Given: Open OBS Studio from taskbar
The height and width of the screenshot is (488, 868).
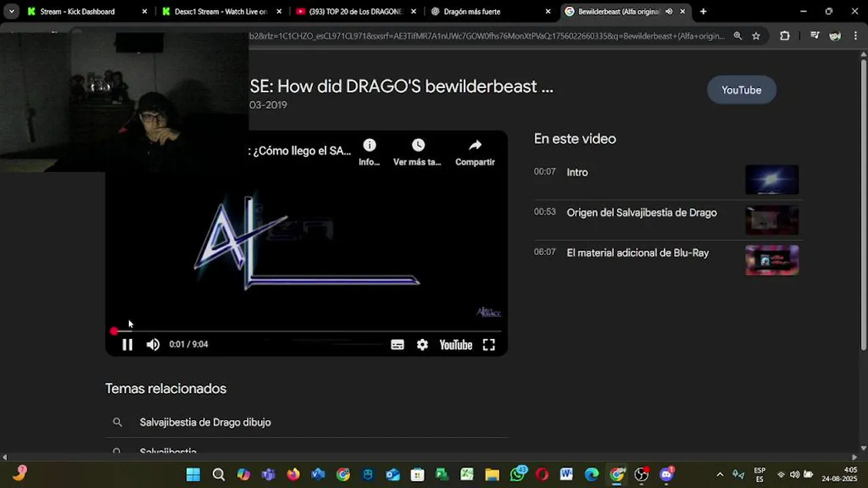Looking at the screenshot, I should pos(642,474).
